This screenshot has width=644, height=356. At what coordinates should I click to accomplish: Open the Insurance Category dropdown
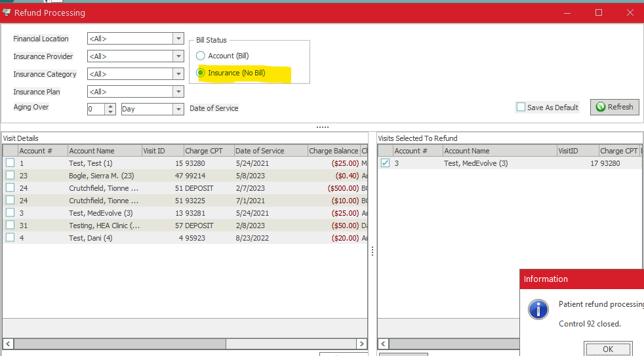[178, 74]
